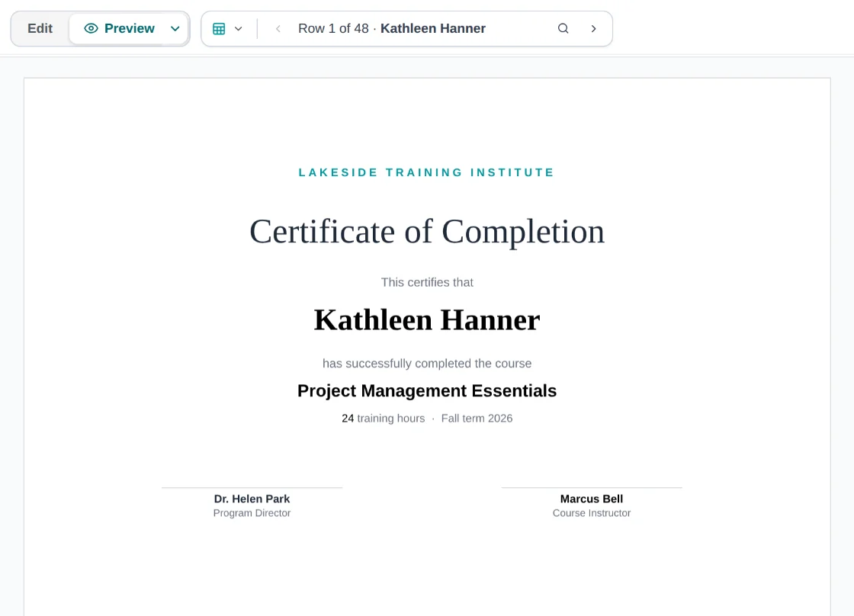Click the Lakeside Training Institute heading
Viewport: 854px width, 616px height.
click(426, 172)
